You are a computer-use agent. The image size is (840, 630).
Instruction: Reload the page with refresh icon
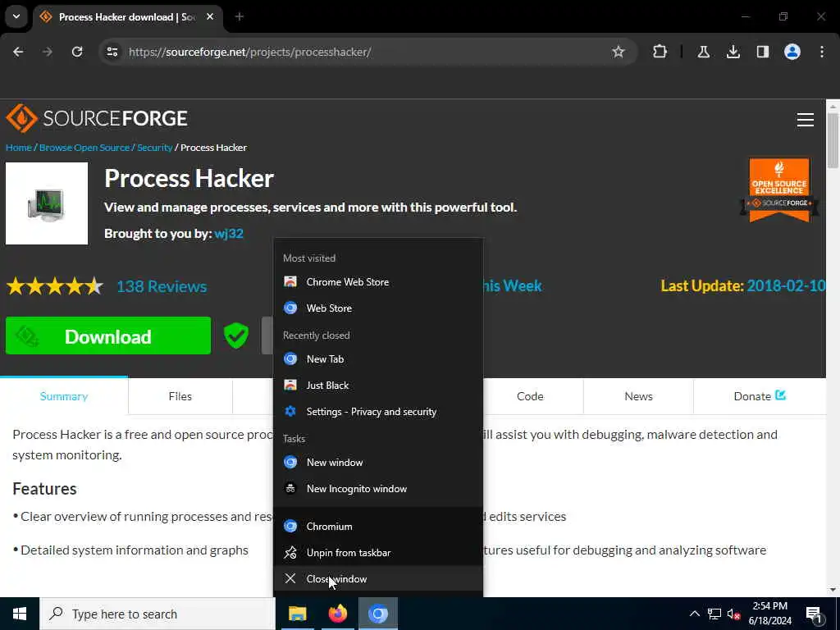pyautogui.click(x=77, y=52)
